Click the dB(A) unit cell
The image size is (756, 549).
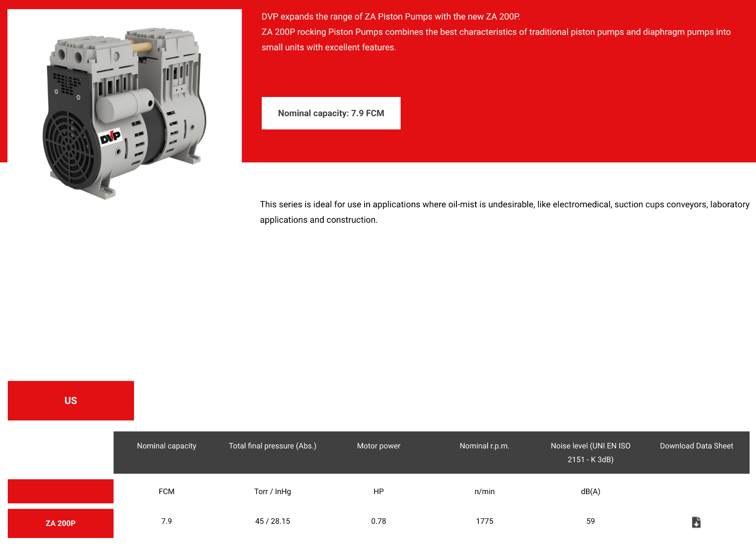pyautogui.click(x=590, y=491)
